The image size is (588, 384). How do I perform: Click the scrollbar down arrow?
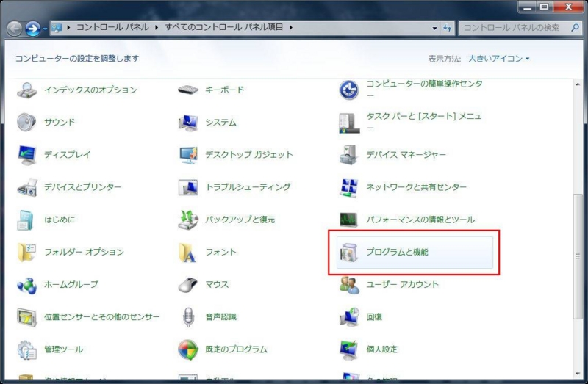pyautogui.click(x=578, y=374)
